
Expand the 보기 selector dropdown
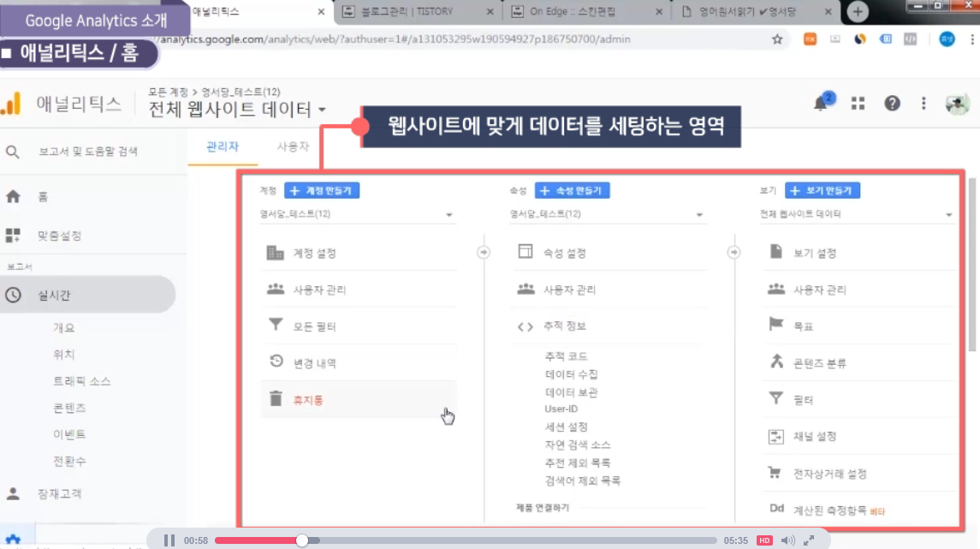click(x=857, y=214)
